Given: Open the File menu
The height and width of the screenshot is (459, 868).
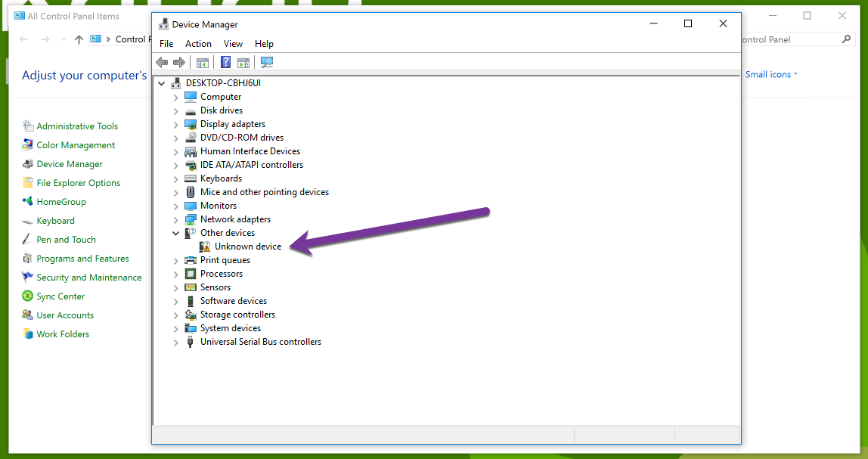Looking at the screenshot, I should pyautogui.click(x=166, y=44).
